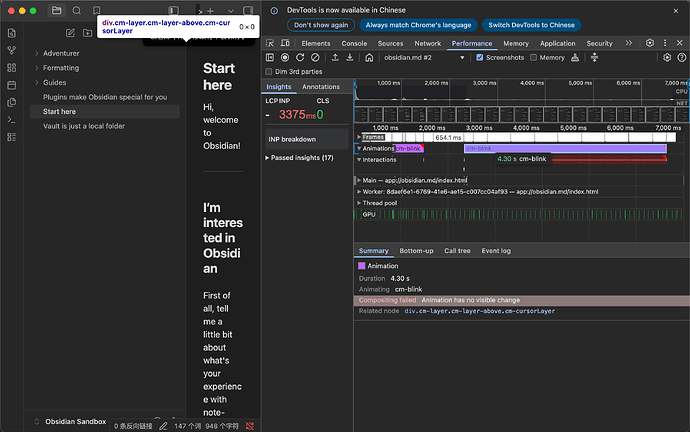Open command palette terminal ribbon icon
The image size is (690, 432).
coord(12,120)
